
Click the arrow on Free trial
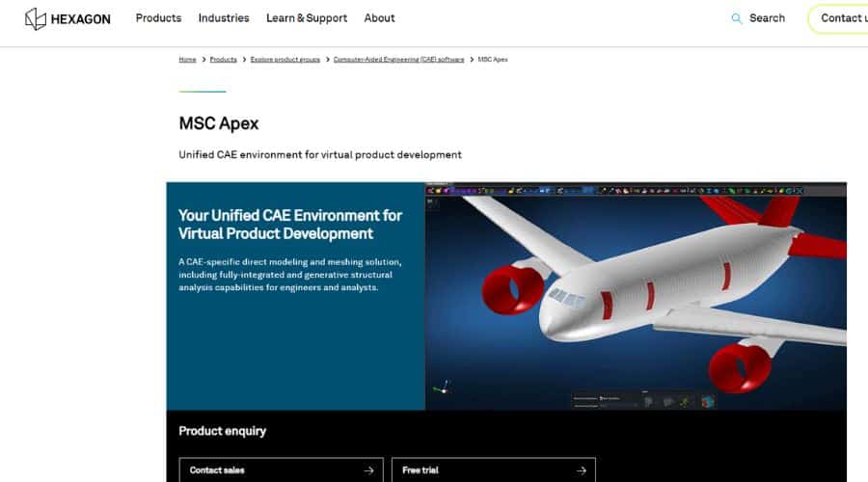(582, 470)
